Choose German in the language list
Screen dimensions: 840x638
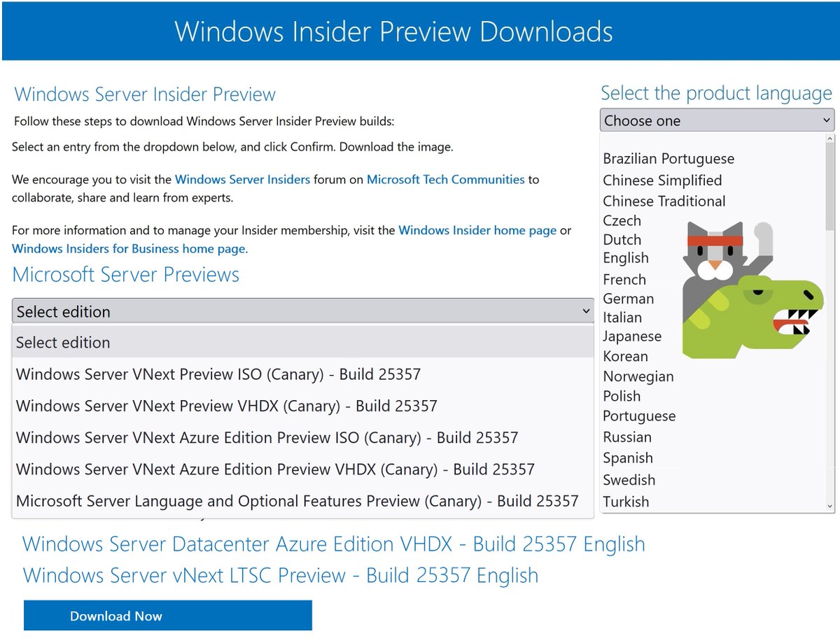point(628,298)
